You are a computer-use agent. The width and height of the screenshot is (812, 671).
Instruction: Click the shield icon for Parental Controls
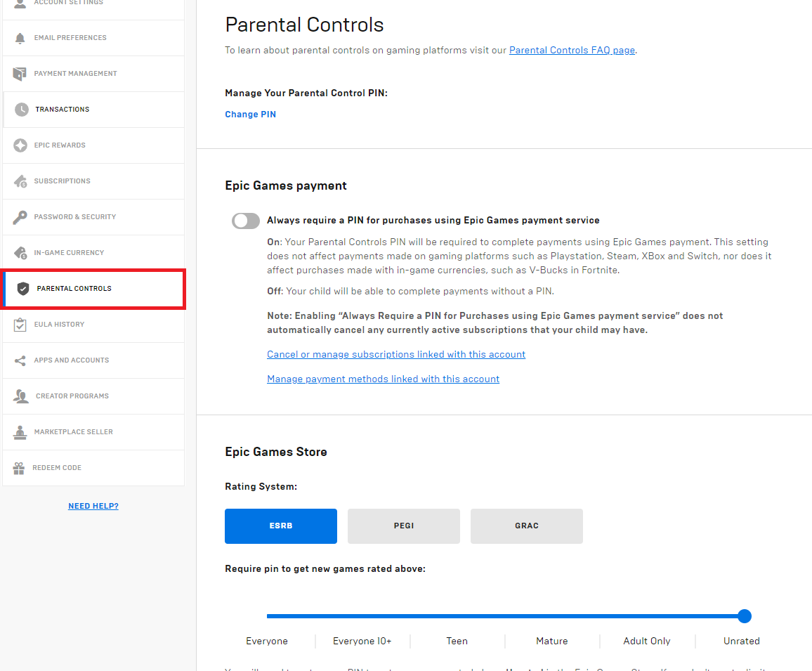coord(23,289)
